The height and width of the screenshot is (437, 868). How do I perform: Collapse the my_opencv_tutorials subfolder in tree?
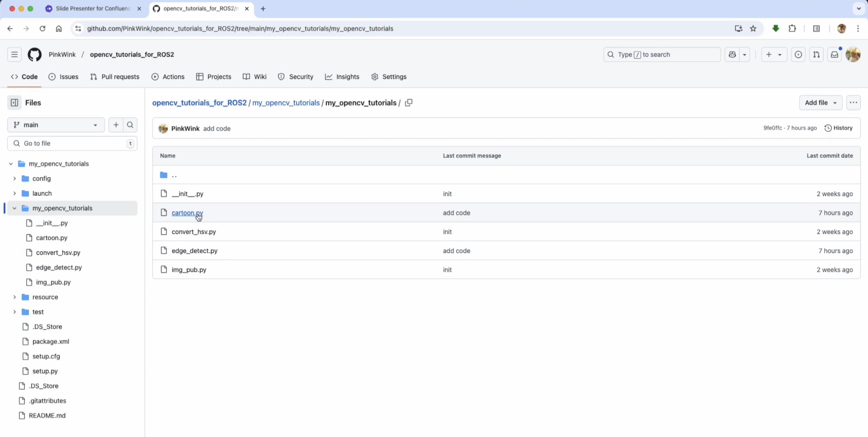tap(15, 208)
